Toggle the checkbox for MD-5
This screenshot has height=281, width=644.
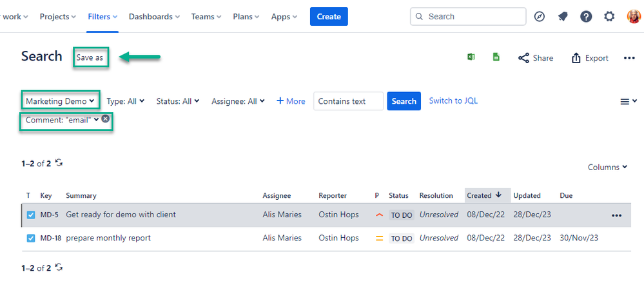coord(30,215)
